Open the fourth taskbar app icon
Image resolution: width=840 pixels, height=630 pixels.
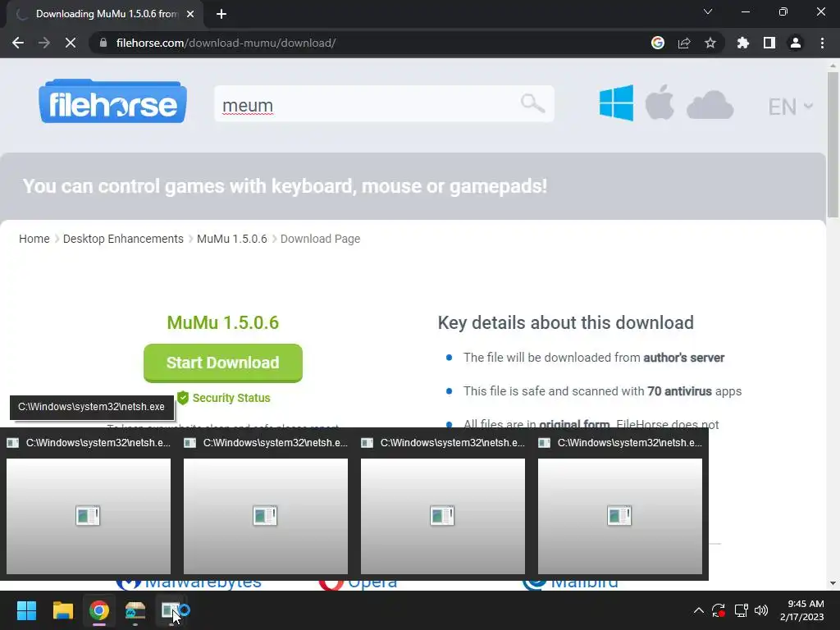[135, 610]
